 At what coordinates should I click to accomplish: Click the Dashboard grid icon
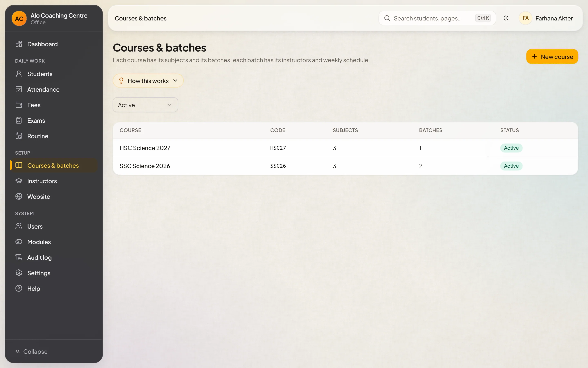pyautogui.click(x=19, y=44)
